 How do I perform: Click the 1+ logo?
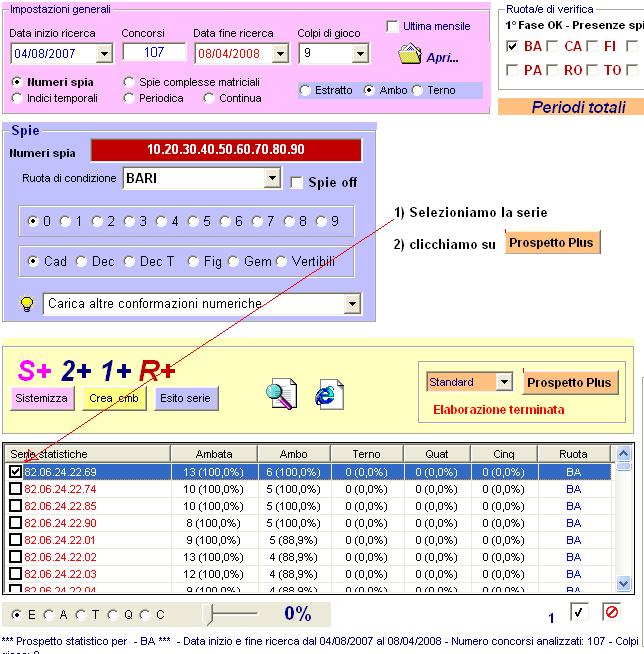[116, 370]
